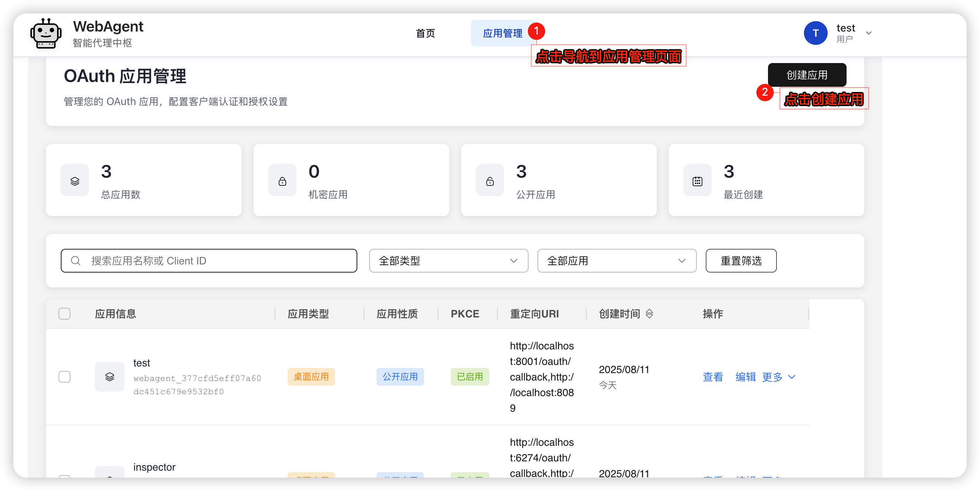
Task: Click the 已启用 PKCE tag in test row
Action: point(470,377)
